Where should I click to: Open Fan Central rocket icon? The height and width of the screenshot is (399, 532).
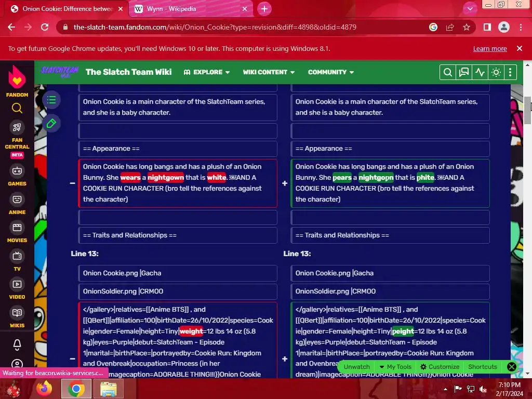(17, 127)
